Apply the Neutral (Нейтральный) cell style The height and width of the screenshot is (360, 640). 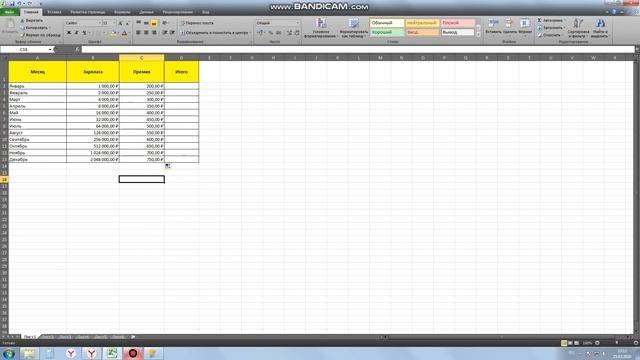(x=422, y=23)
